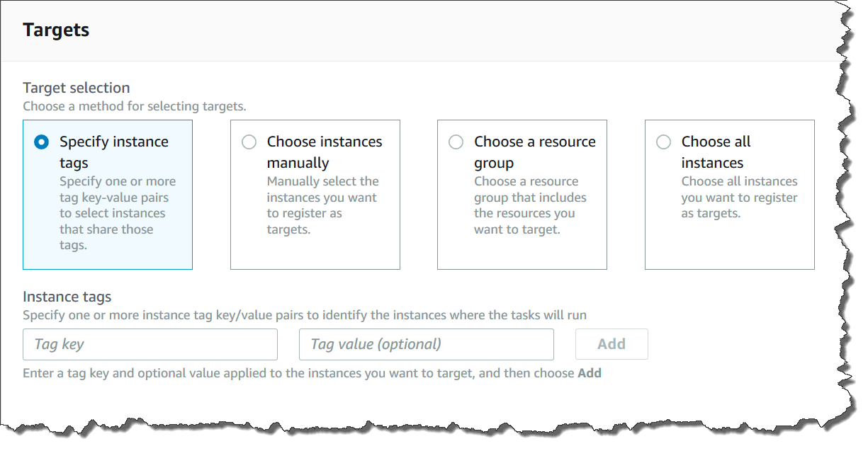Click the Target selection label
Image resolution: width=868 pixels, height=451 pixels.
pyautogui.click(x=76, y=87)
